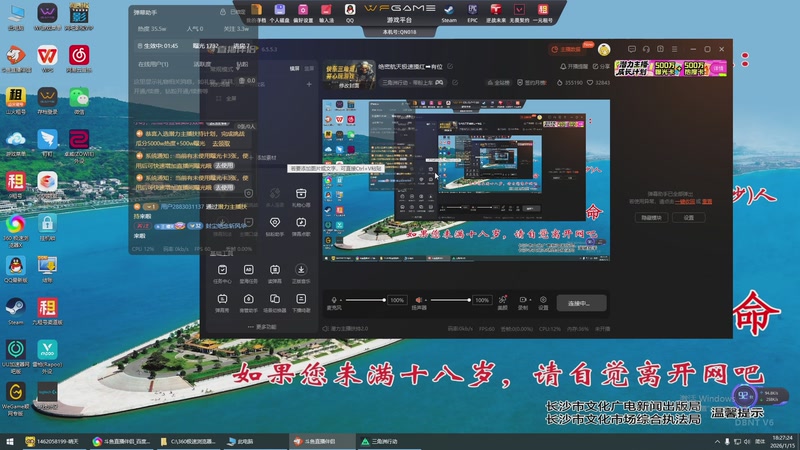
Task: Open Windows Start menu
Action: click(x=9, y=441)
